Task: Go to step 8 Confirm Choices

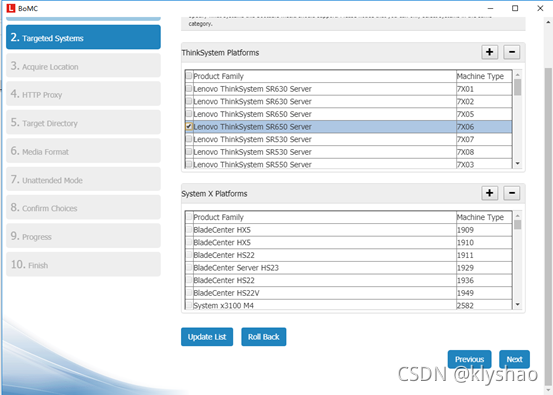Action: pyautogui.click(x=83, y=207)
